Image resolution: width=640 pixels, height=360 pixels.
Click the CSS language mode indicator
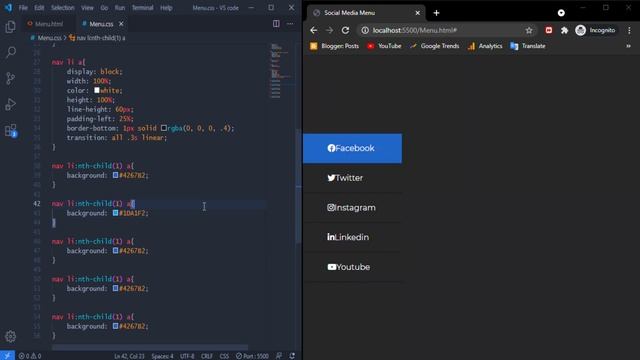point(224,356)
